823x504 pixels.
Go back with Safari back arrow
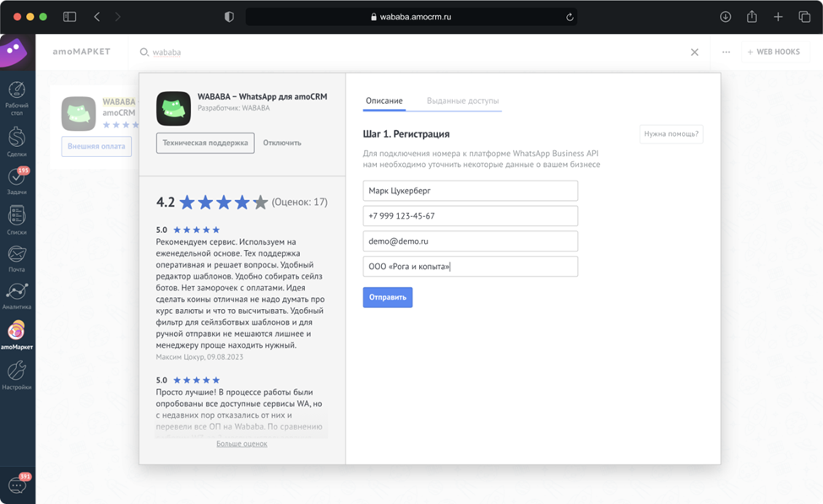(97, 17)
